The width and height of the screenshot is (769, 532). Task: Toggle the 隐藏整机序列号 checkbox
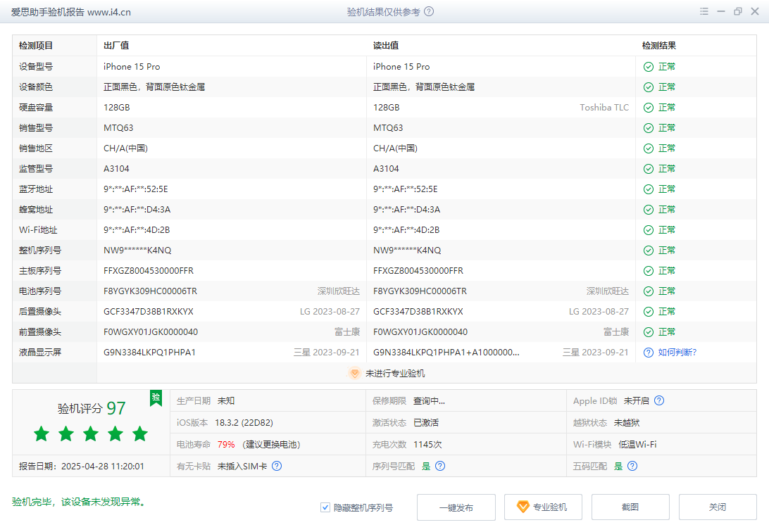point(325,507)
